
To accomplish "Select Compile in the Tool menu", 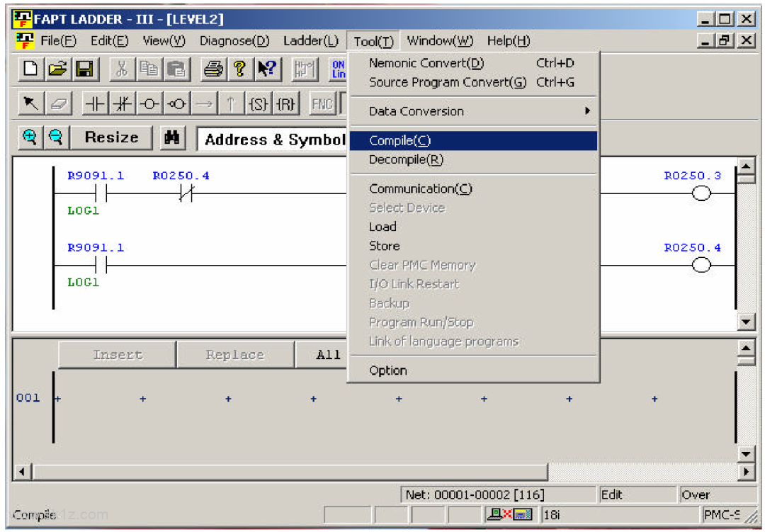I will coord(473,140).
